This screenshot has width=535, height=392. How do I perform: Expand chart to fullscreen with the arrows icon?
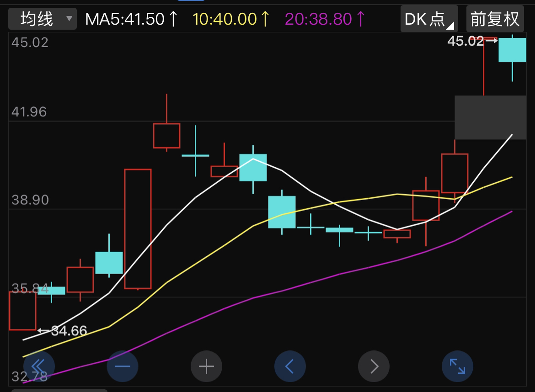[x=457, y=366]
